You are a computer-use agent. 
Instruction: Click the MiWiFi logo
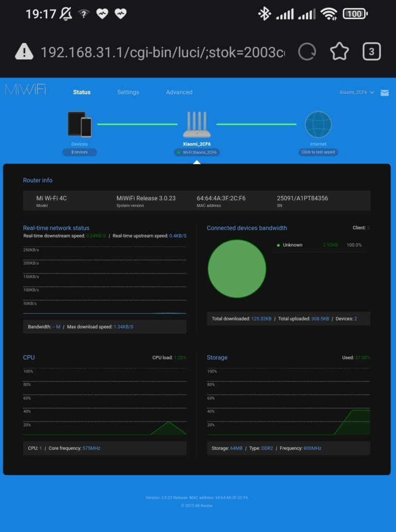[25, 90]
